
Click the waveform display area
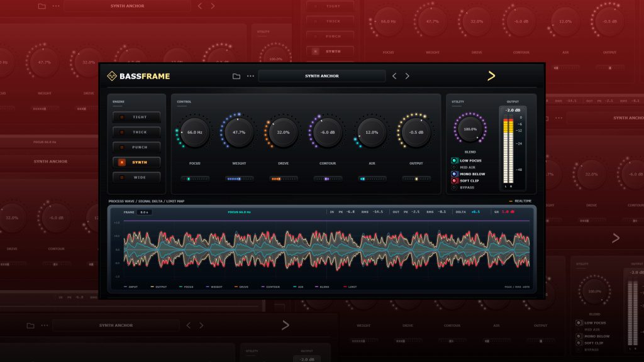326,250
